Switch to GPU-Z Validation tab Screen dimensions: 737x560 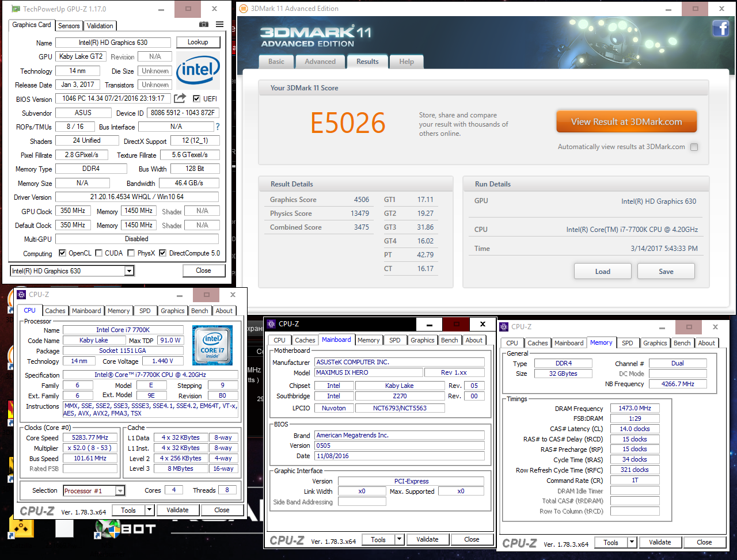pos(100,26)
